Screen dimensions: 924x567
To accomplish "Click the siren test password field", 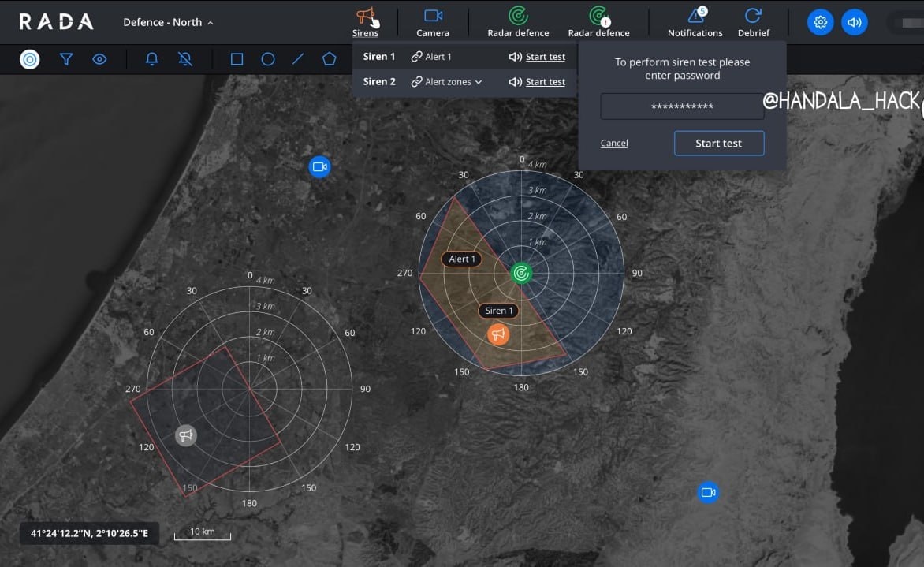I will (x=682, y=106).
